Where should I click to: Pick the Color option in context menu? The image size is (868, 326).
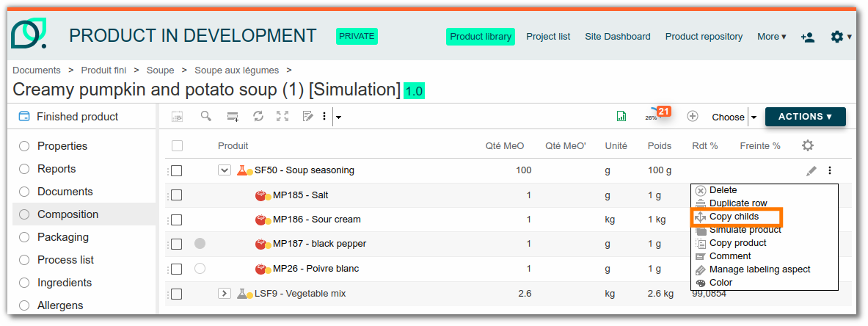pyautogui.click(x=721, y=283)
